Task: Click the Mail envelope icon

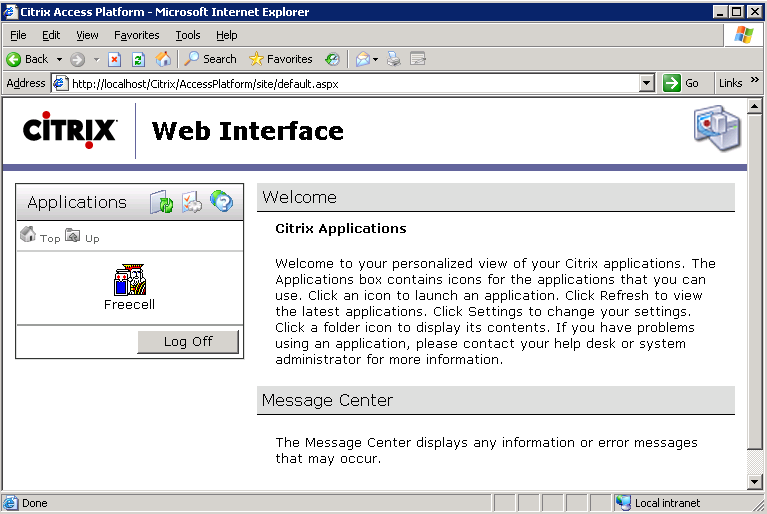Action: point(362,60)
